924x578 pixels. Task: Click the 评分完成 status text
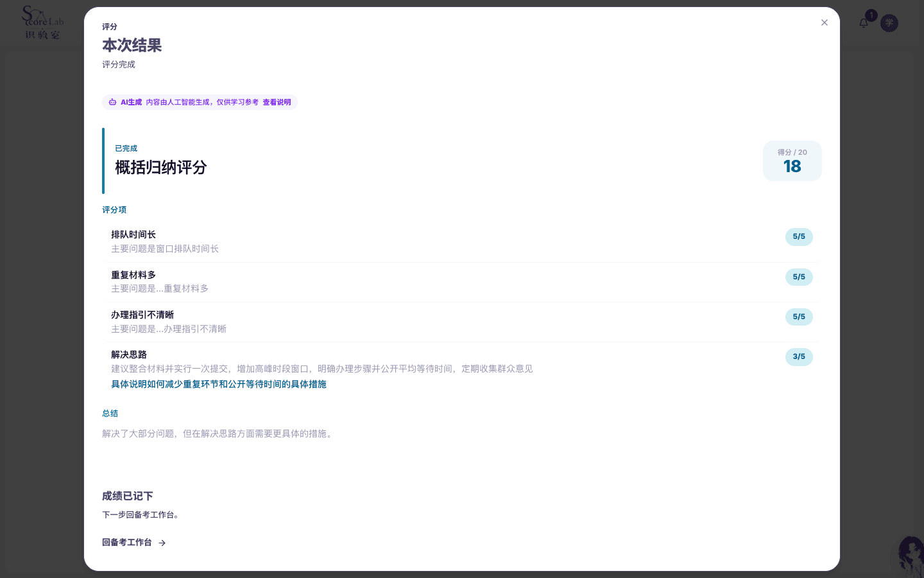[119, 64]
